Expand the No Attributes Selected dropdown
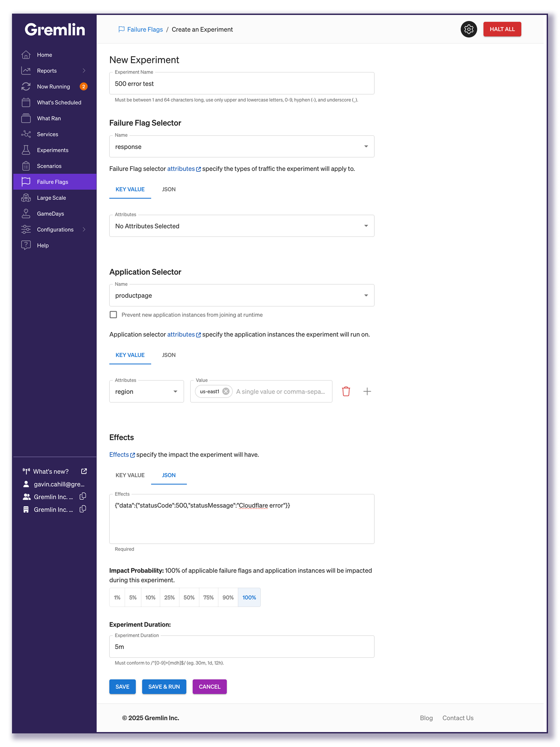560x747 pixels. click(242, 226)
